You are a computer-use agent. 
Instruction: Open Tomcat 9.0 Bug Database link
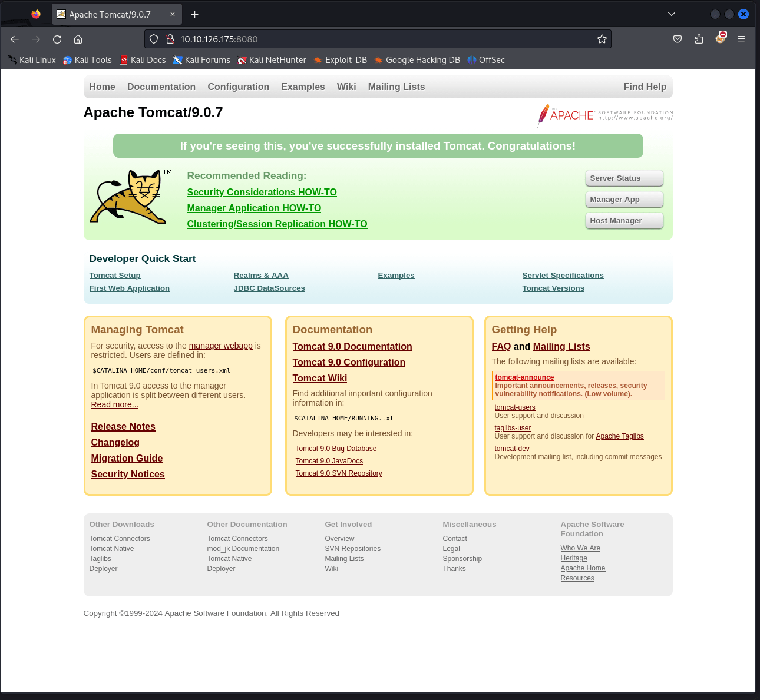point(336,449)
